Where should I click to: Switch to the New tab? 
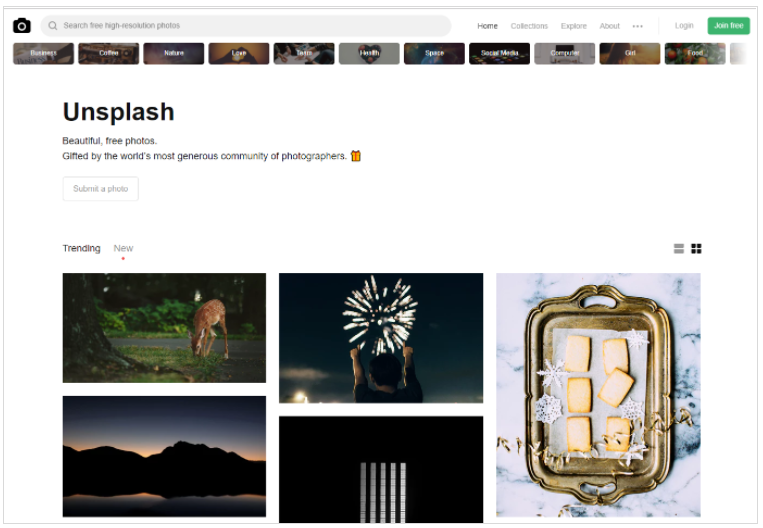click(x=123, y=248)
